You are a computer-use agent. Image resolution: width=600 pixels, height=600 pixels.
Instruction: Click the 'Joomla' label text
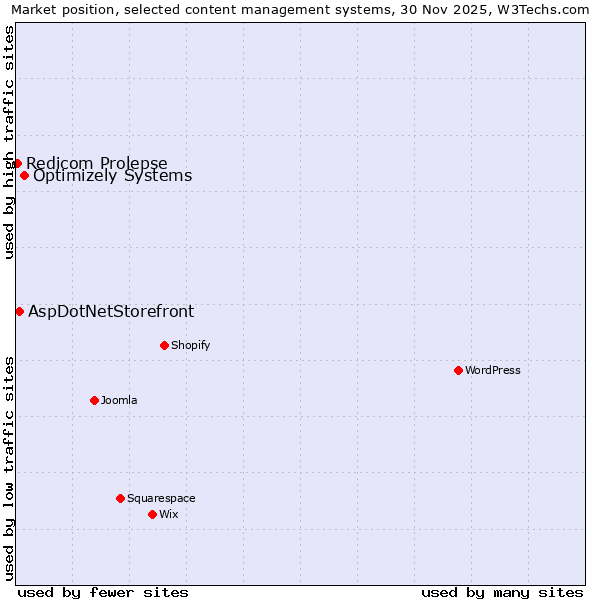[x=119, y=400]
